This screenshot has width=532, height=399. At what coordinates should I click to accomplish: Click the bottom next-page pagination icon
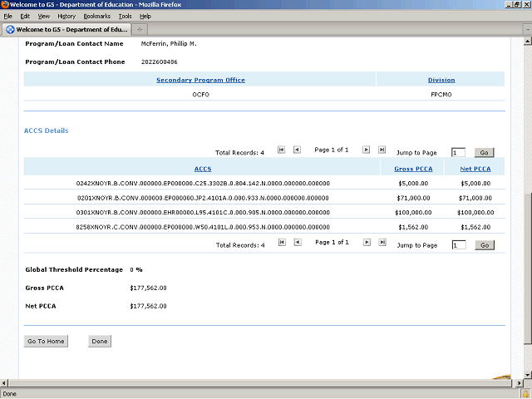click(364, 243)
